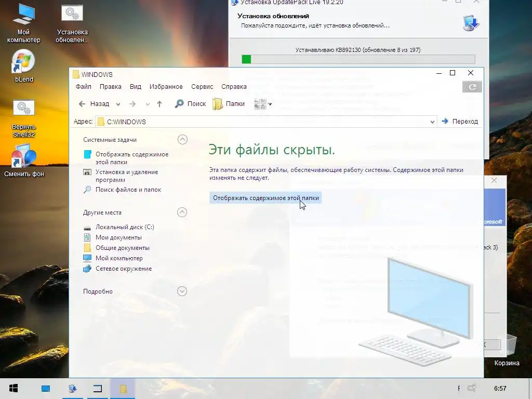Screen dimensions: 532x399
Task: Open Общие документы in the sidebar
Action: (x=122, y=248)
